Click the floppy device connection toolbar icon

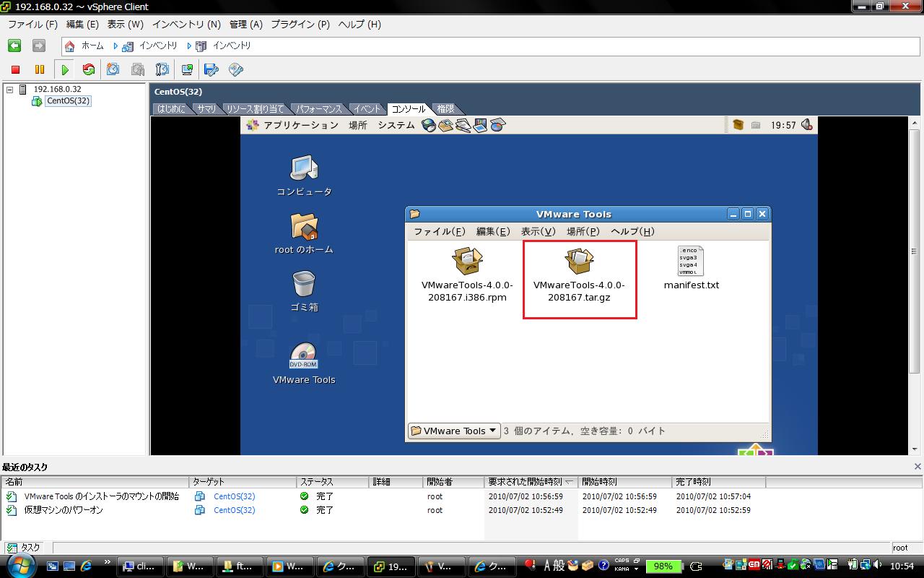pyautogui.click(x=211, y=69)
